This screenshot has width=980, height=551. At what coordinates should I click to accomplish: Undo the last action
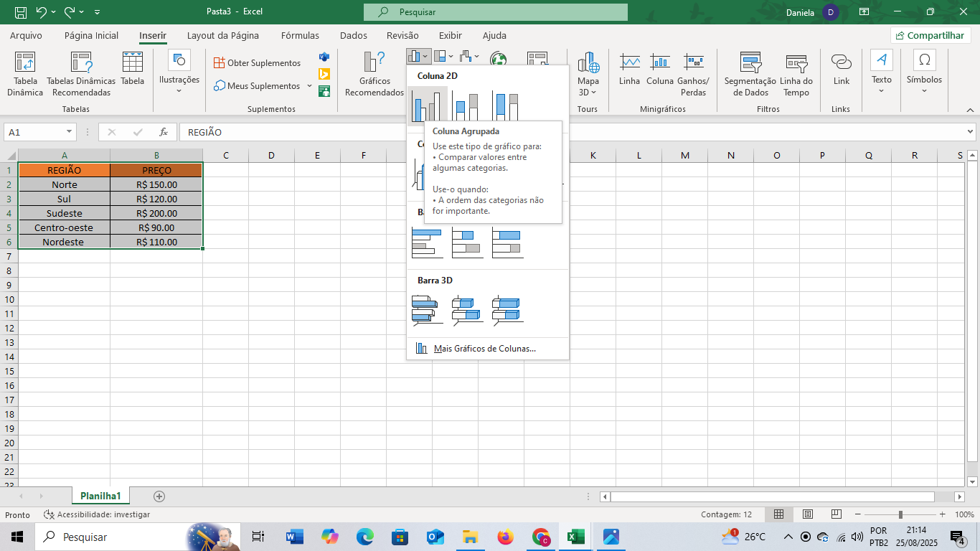click(41, 12)
